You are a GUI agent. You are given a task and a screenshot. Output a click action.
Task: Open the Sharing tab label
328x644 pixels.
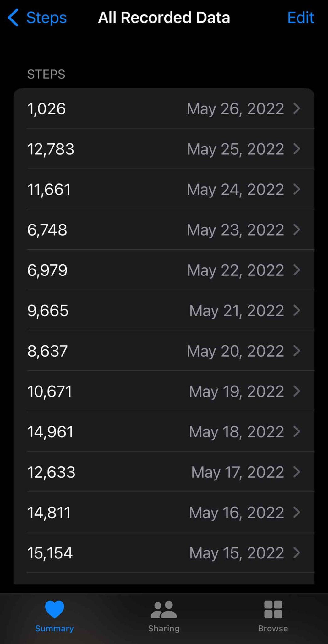164,628
